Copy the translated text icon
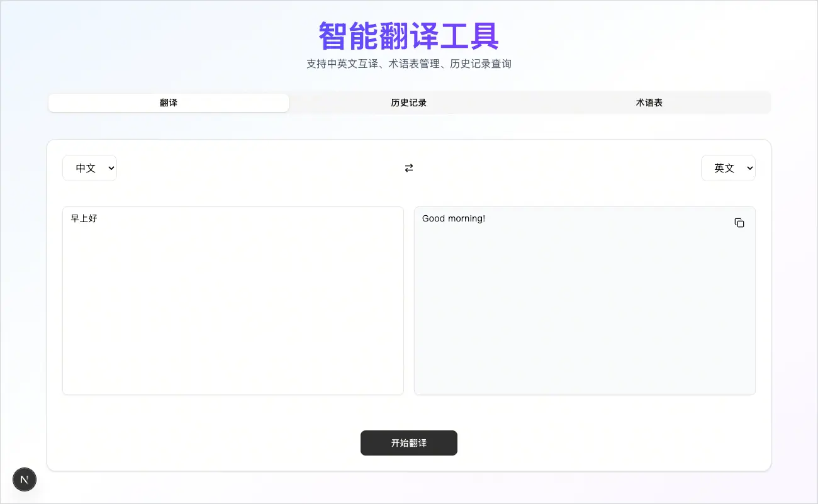Screen dimensions: 818x504 [x=739, y=223]
